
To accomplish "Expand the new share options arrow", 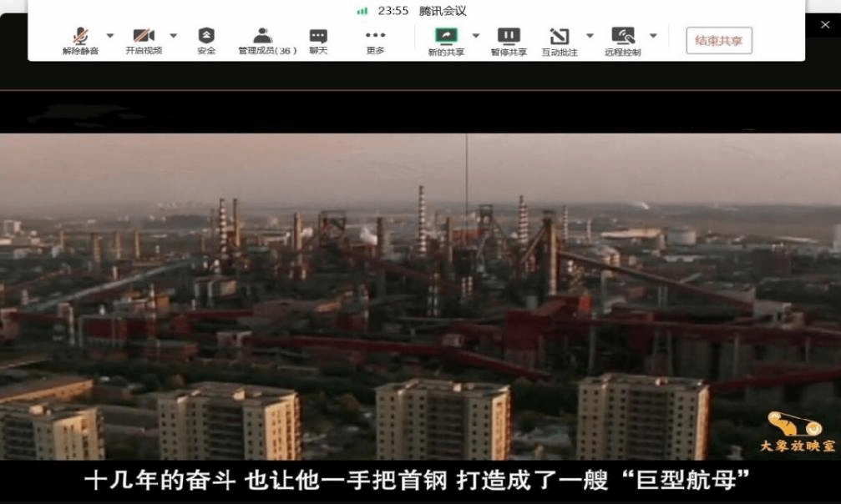I will click(x=476, y=36).
